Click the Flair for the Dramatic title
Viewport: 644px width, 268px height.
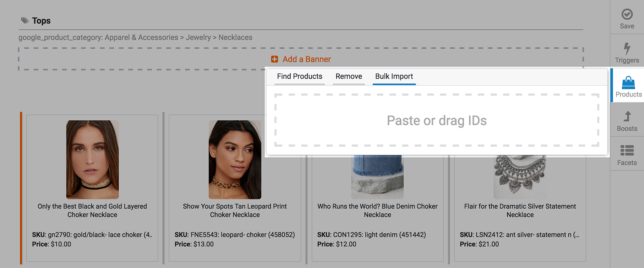(520, 210)
